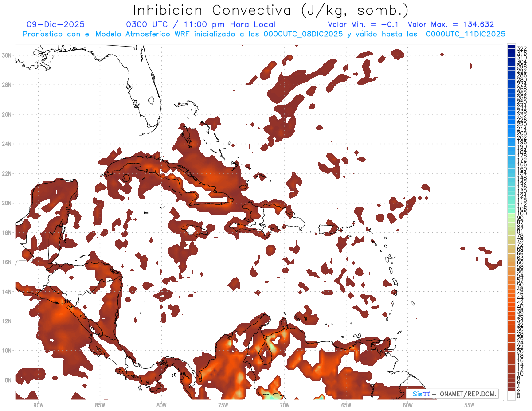The height and width of the screenshot is (411, 532).
Task: Click the 16N latitude label
Action: (x=8, y=262)
